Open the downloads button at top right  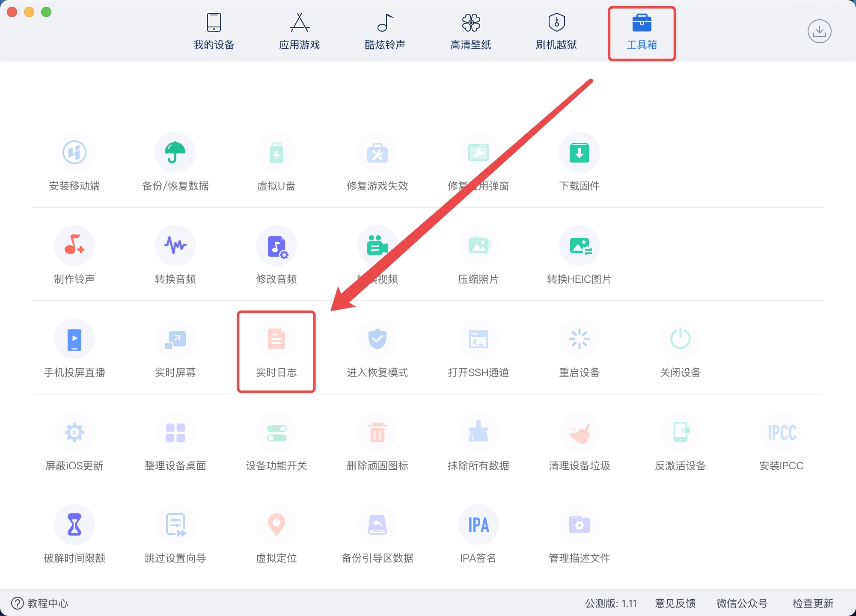[819, 31]
